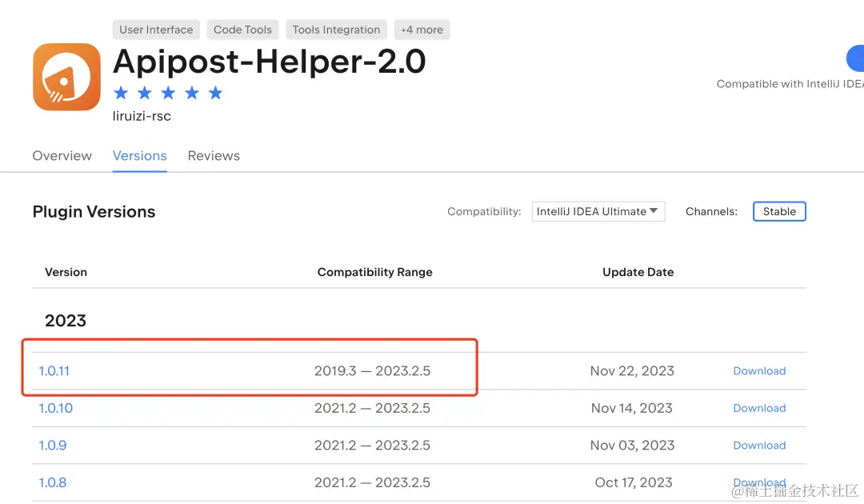Click the 2023 year group heading
This screenshot has width=864, height=504.
pyautogui.click(x=66, y=321)
